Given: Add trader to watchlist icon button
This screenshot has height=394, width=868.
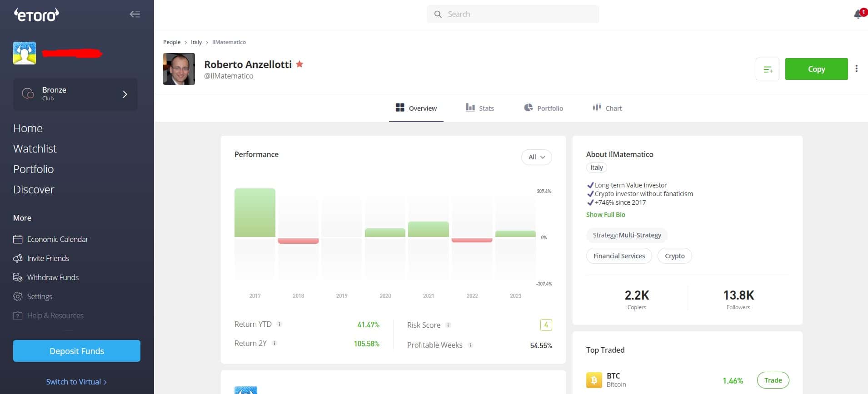Looking at the screenshot, I should [768, 69].
